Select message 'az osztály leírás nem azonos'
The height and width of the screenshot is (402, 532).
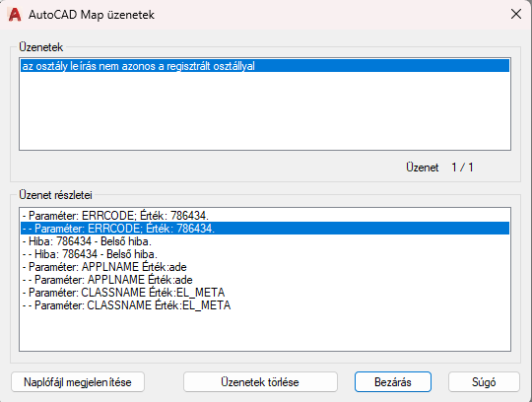click(x=265, y=66)
